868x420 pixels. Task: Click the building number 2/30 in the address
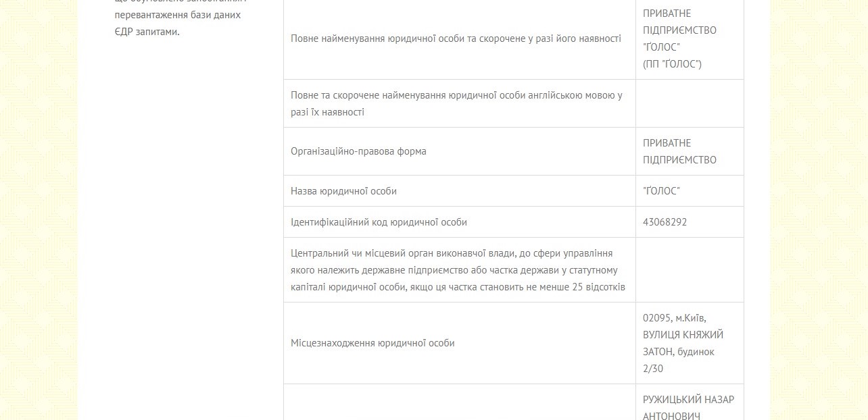[x=652, y=369]
